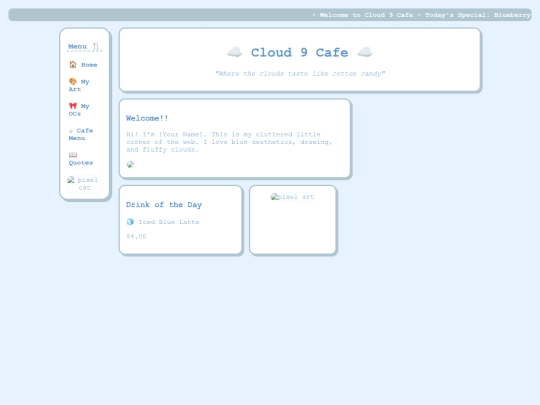Click the ribbon icon beside My OCs

pos(73,106)
